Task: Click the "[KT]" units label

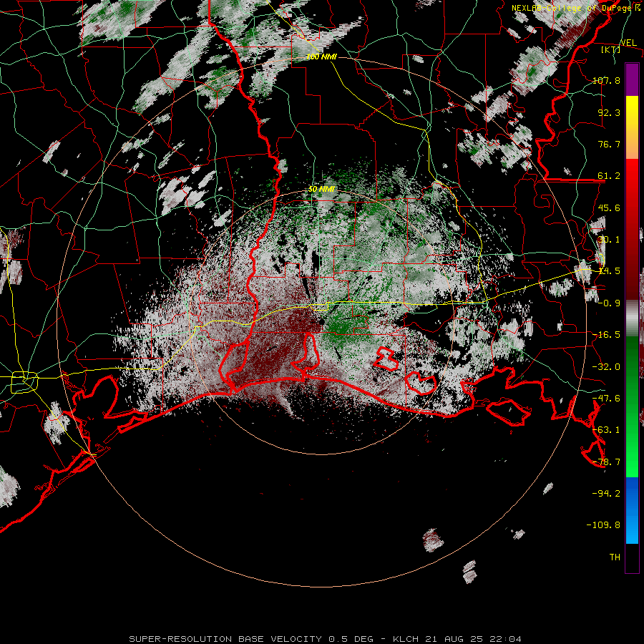Action: coord(611,49)
